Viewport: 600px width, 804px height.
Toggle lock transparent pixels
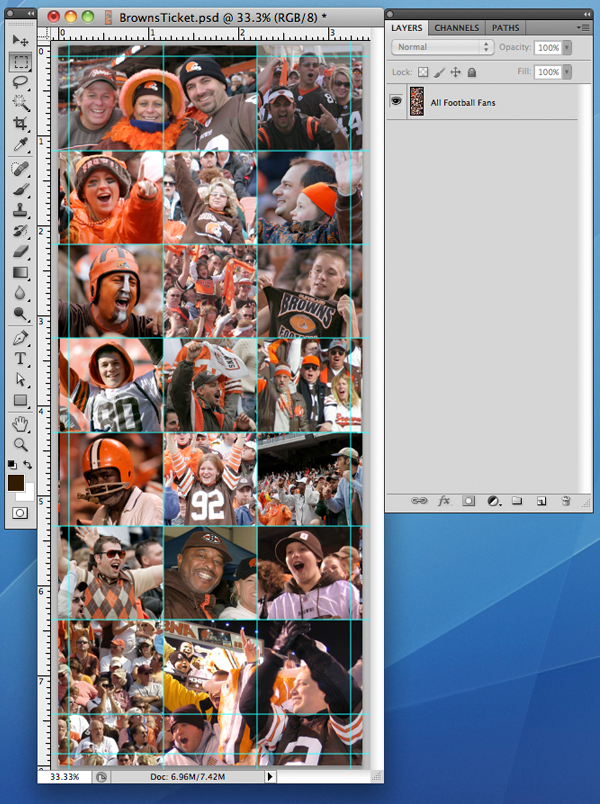point(423,72)
